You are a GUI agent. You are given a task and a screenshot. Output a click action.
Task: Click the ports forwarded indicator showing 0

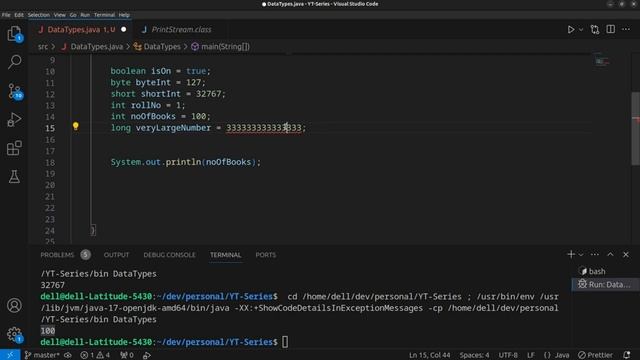coord(127,355)
